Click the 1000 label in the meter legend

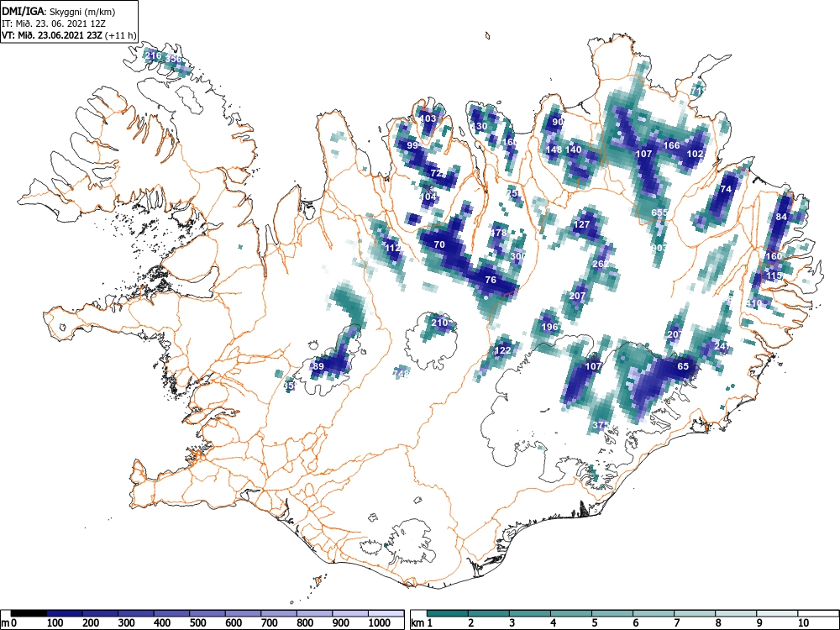point(380,623)
